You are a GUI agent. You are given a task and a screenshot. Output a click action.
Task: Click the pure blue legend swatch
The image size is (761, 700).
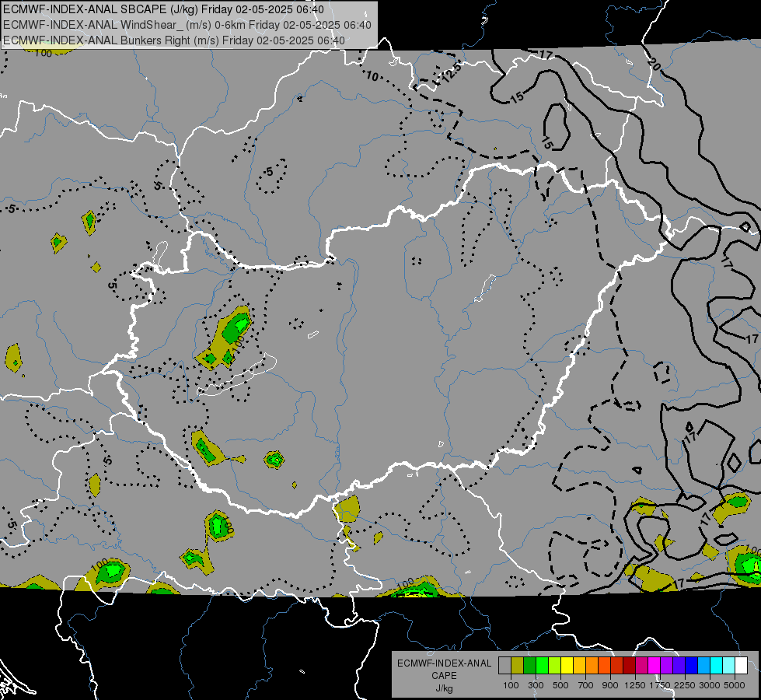tap(692, 666)
